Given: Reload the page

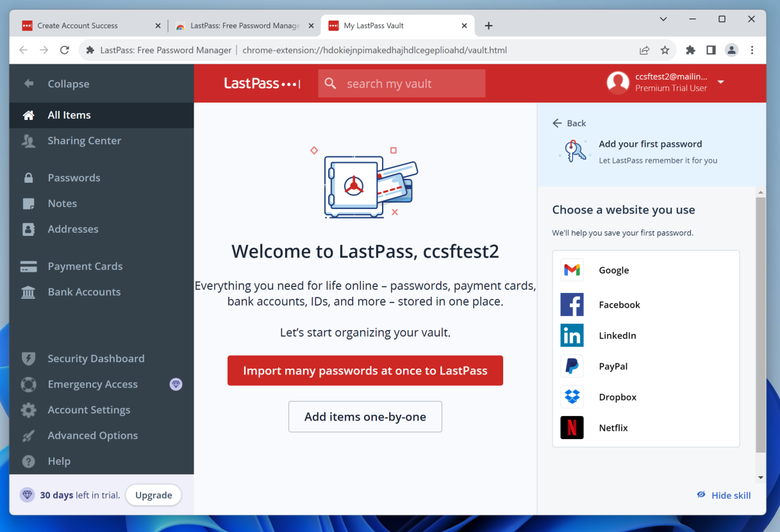Looking at the screenshot, I should 64,50.
